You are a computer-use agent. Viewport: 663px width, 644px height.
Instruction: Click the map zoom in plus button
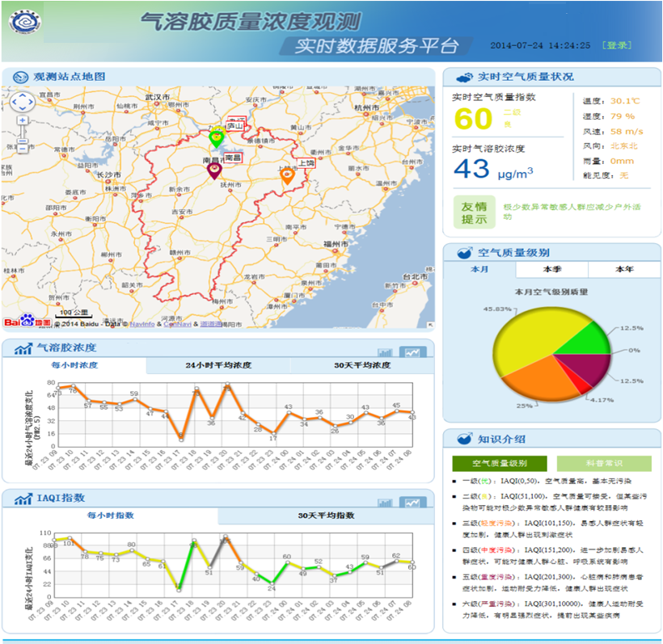tap(23, 120)
